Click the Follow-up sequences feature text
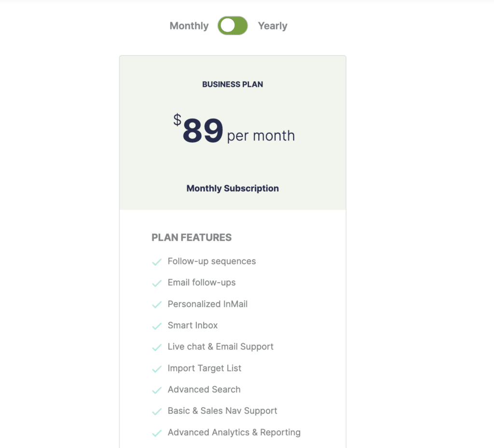This screenshot has height=448, width=494. 212,261
